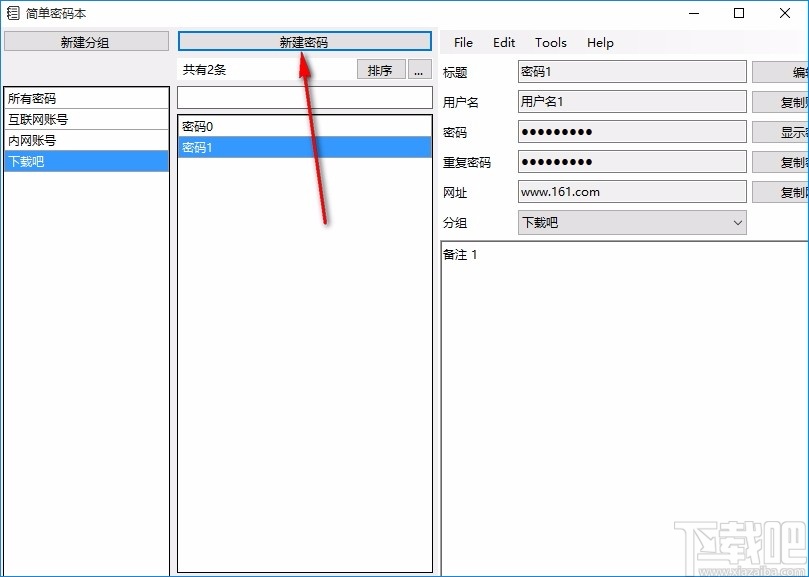The height and width of the screenshot is (577, 809).
Task: Click the 密码 masked field
Action: (x=632, y=132)
